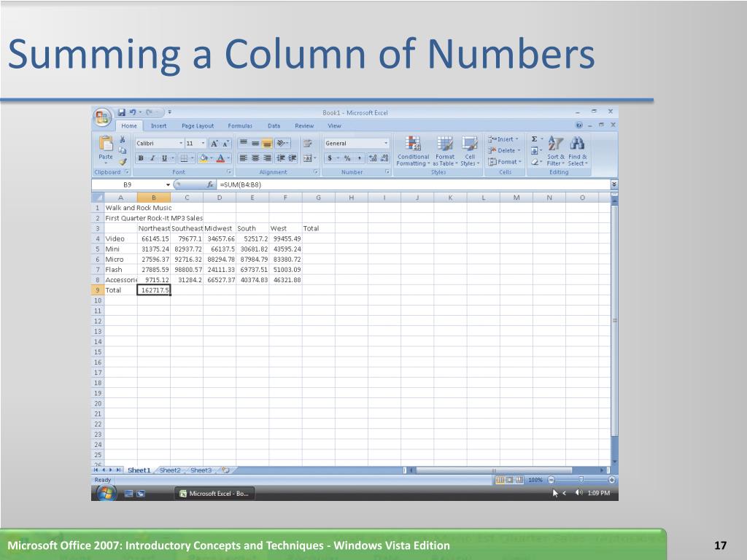Click the Shrink Font icon
Image resolution: width=747 pixels, height=560 pixels.
[x=226, y=144]
